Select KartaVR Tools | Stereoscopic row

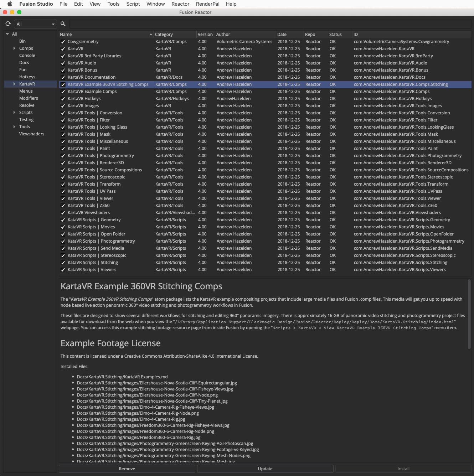(x=265, y=177)
